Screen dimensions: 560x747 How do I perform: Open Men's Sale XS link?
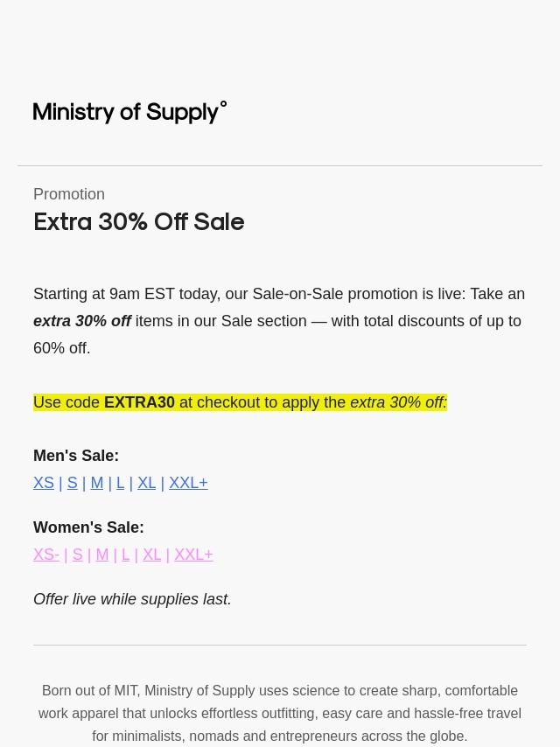click(44, 483)
